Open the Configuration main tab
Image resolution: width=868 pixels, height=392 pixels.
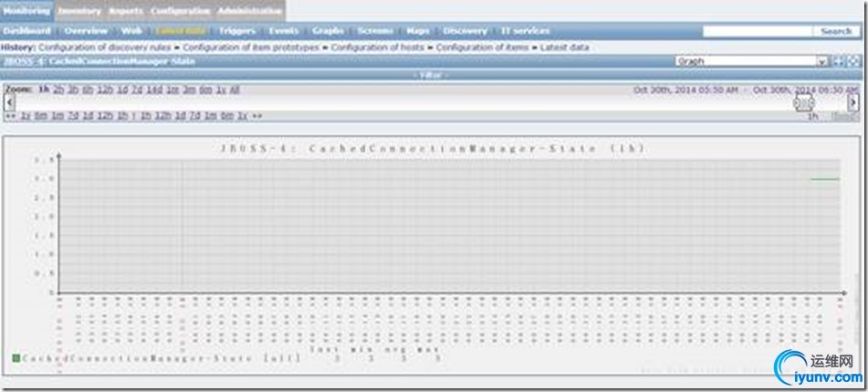pos(181,11)
